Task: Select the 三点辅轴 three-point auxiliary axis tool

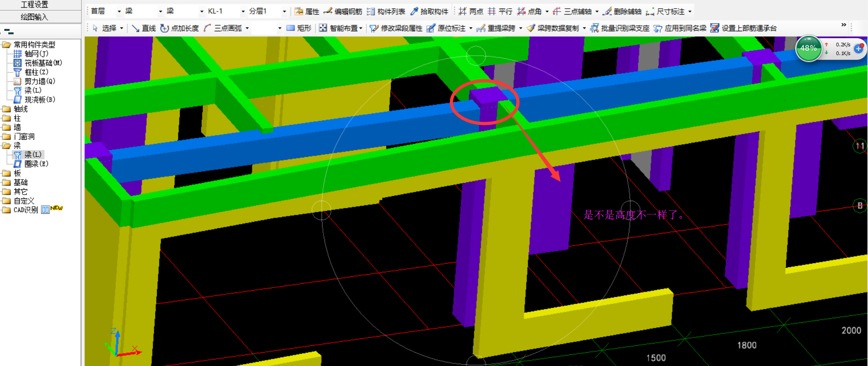Action: tap(572, 11)
